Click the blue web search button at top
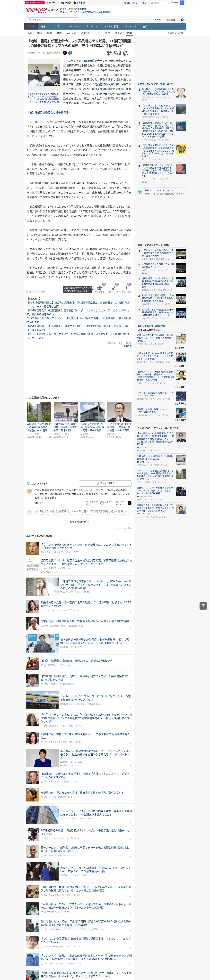210x980 pixels. (x=182, y=3)
